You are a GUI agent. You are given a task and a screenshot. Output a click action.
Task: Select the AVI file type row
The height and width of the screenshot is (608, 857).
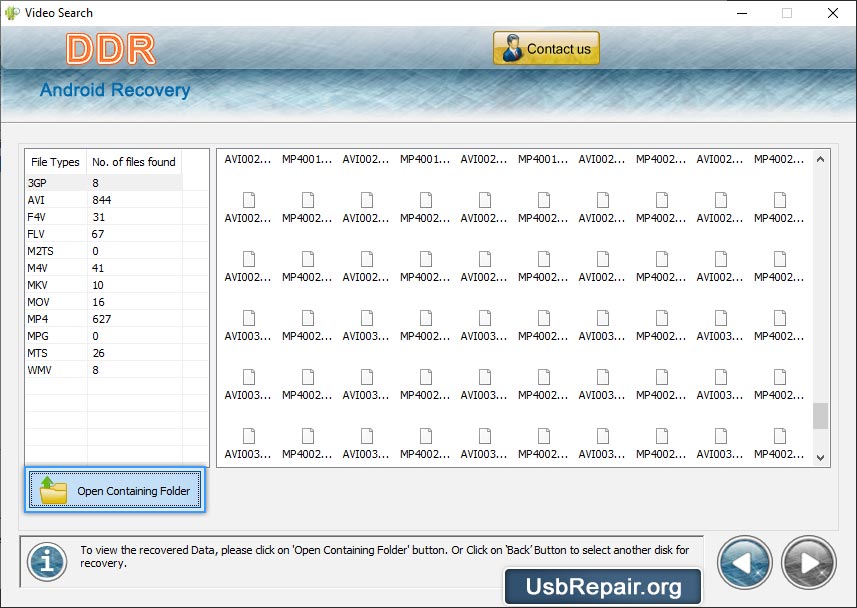pyautogui.click(x=104, y=200)
